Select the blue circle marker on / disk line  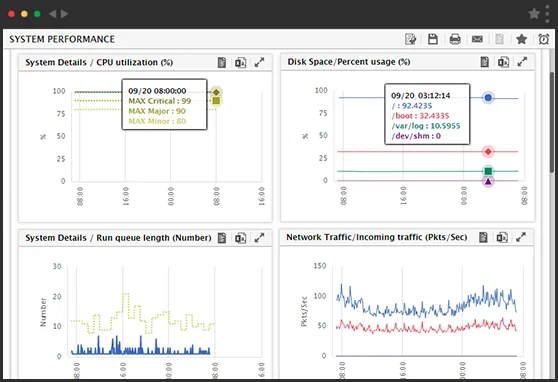point(488,98)
